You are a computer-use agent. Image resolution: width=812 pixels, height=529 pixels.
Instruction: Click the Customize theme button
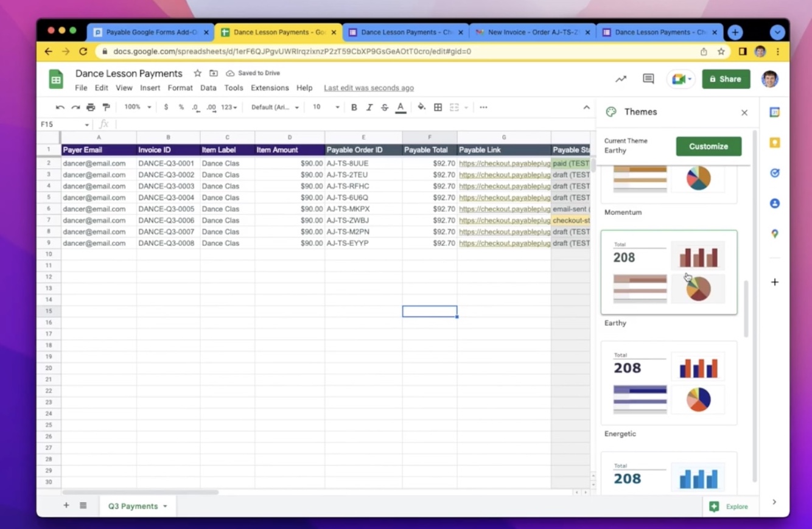tap(708, 146)
